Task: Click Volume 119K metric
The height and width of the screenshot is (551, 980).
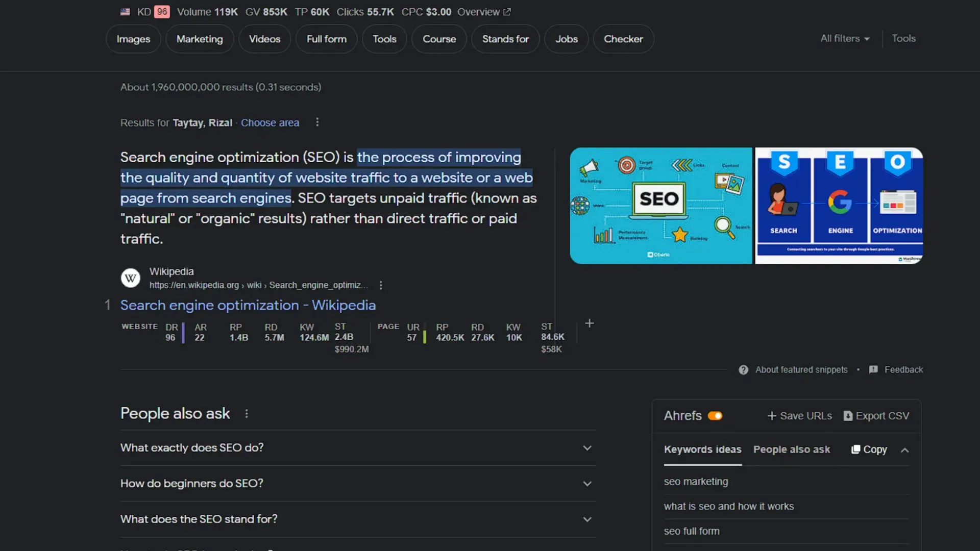Action: [207, 12]
